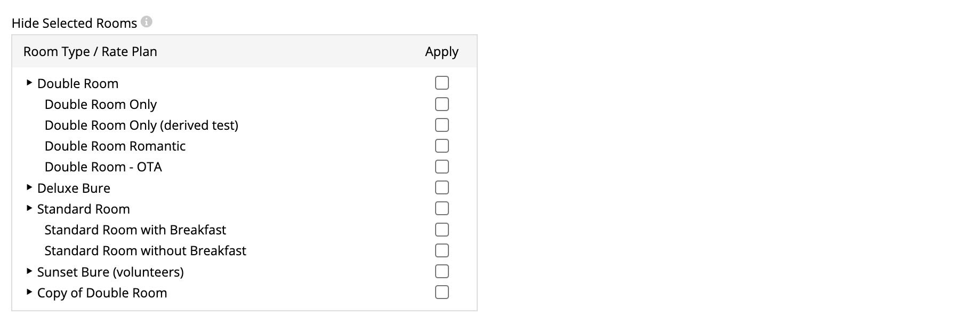Image resolution: width=980 pixels, height=330 pixels.
Task: Expand the Standard Room rate plans
Action: [x=29, y=208]
